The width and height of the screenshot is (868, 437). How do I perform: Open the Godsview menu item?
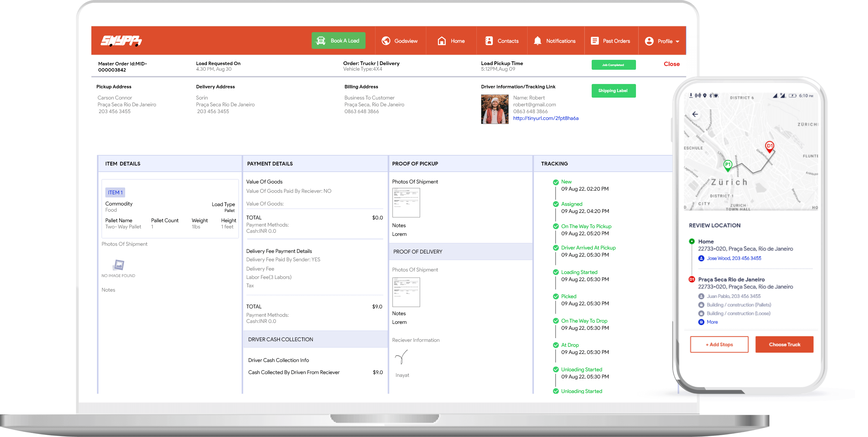[400, 41]
